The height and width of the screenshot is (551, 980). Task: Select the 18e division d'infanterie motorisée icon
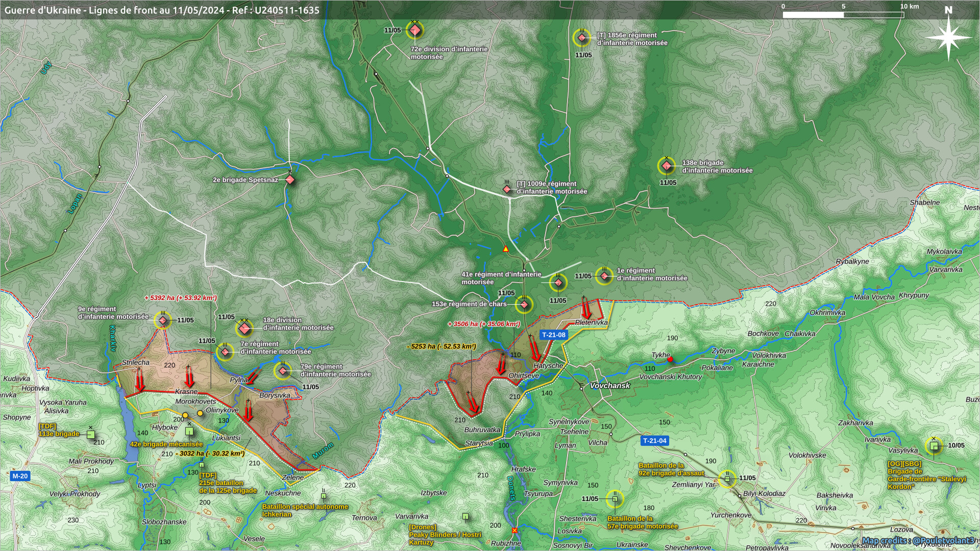(x=244, y=329)
